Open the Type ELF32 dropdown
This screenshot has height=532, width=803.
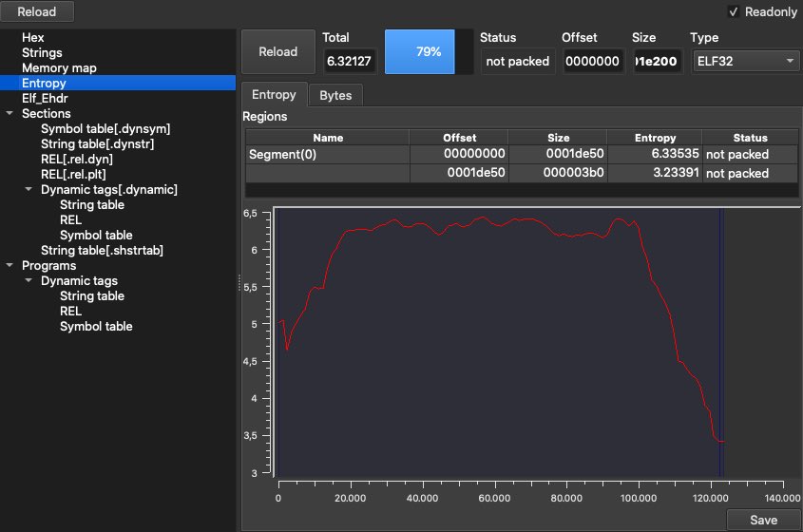tap(745, 62)
